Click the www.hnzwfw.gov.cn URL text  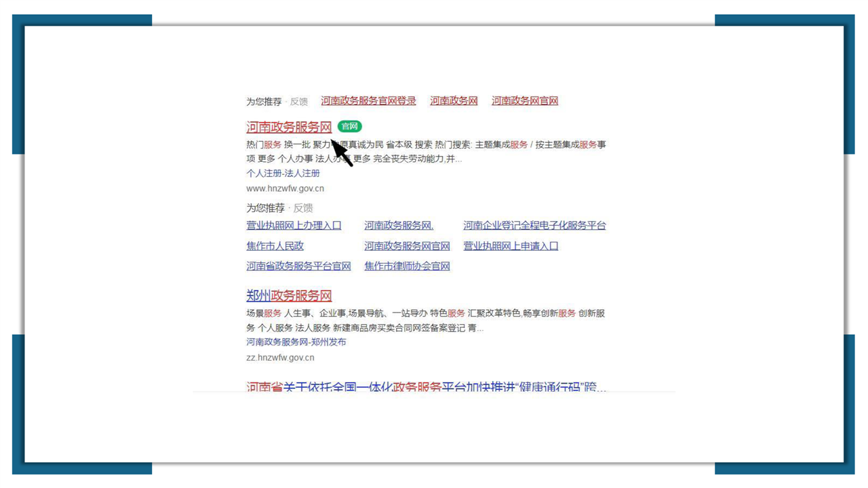pos(285,188)
